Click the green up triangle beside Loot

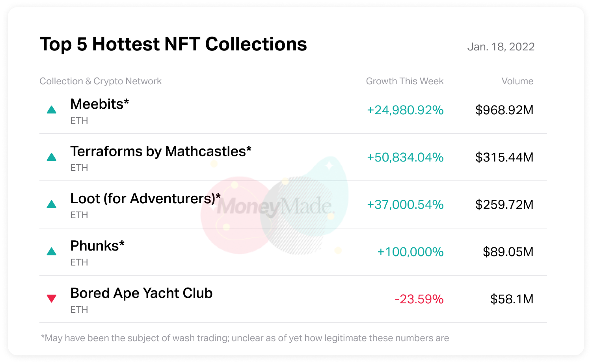click(52, 204)
